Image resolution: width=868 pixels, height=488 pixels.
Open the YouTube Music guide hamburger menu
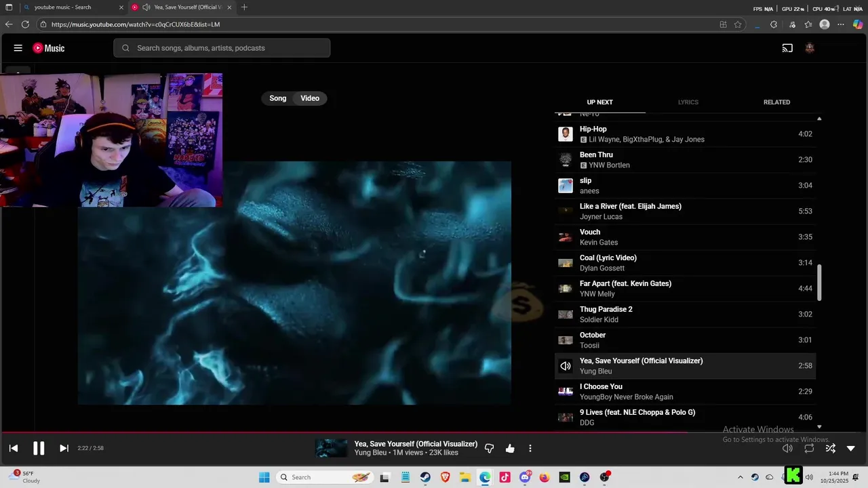click(x=18, y=48)
